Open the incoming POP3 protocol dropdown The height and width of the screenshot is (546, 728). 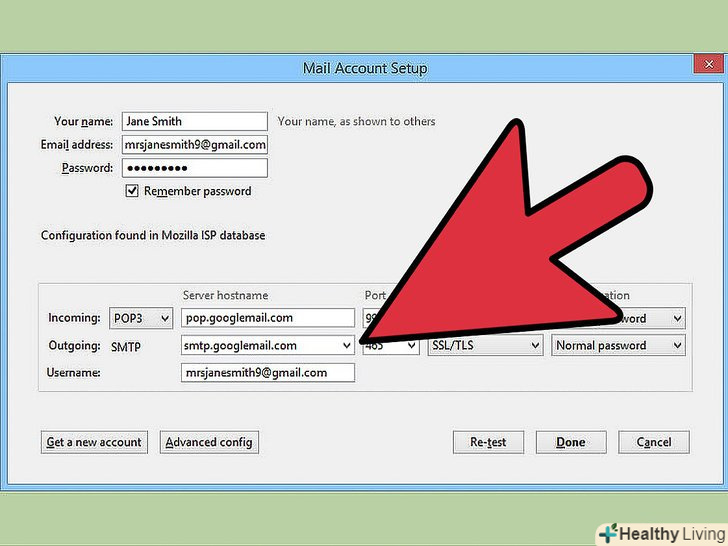(141, 318)
